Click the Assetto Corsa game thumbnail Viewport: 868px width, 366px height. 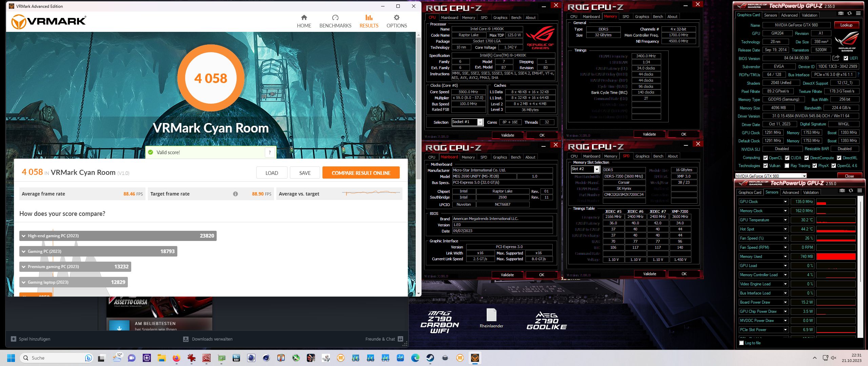click(159, 307)
